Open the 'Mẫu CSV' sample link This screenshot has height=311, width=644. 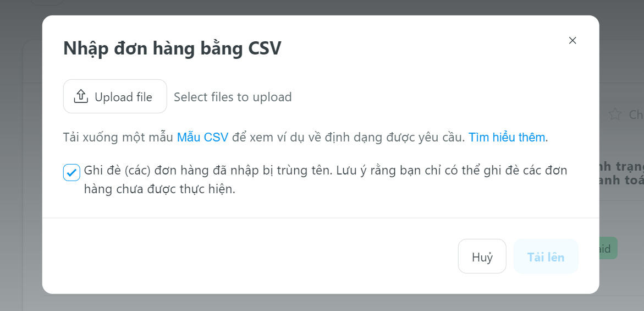[x=202, y=137]
